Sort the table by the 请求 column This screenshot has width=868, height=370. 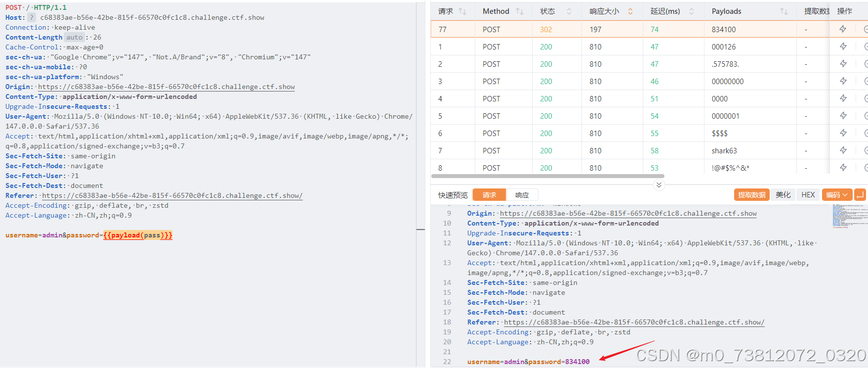(x=462, y=11)
